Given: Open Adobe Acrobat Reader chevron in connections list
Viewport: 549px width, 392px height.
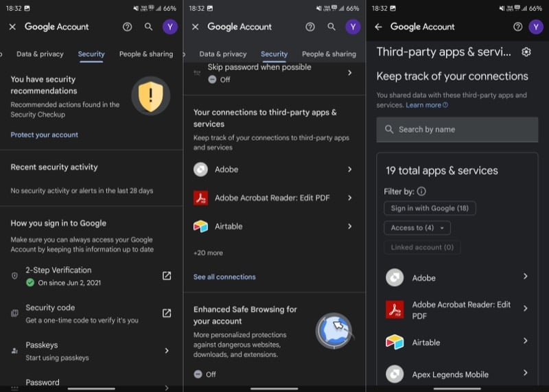Looking at the screenshot, I should coord(525,308).
